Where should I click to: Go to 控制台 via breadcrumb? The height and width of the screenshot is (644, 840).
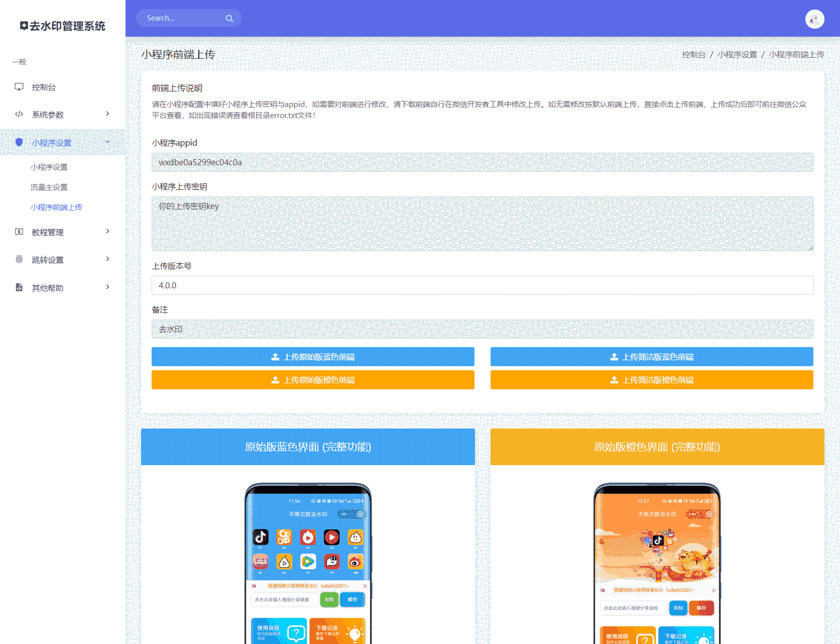(694, 55)
